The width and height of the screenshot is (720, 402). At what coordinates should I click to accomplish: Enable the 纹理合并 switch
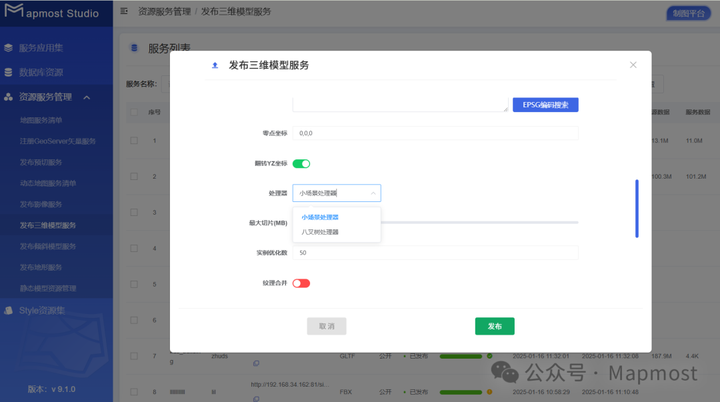click(301, 283)
